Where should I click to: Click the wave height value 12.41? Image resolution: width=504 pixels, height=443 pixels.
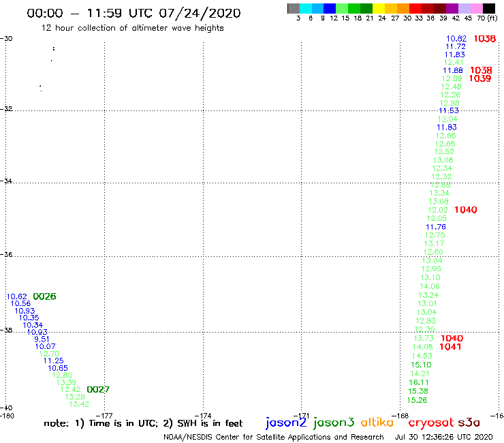454,63
